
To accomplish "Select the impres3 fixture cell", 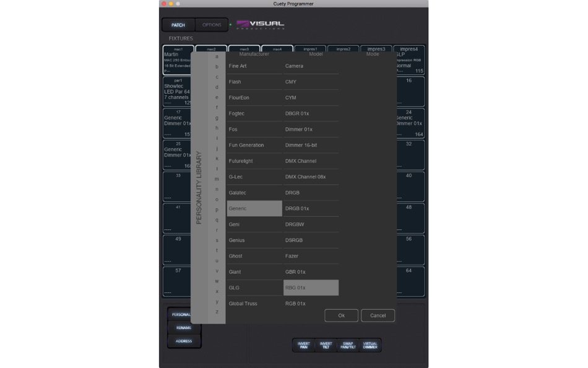I will point(376,49).
